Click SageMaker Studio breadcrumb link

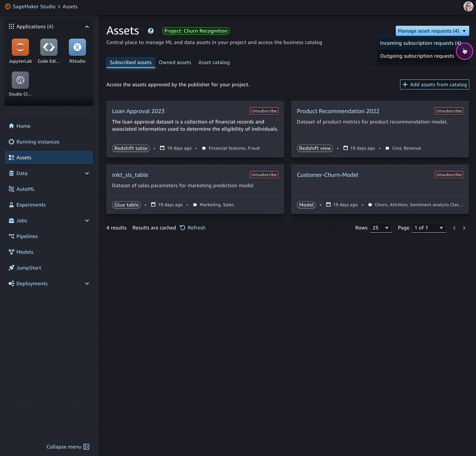(34, 6)
